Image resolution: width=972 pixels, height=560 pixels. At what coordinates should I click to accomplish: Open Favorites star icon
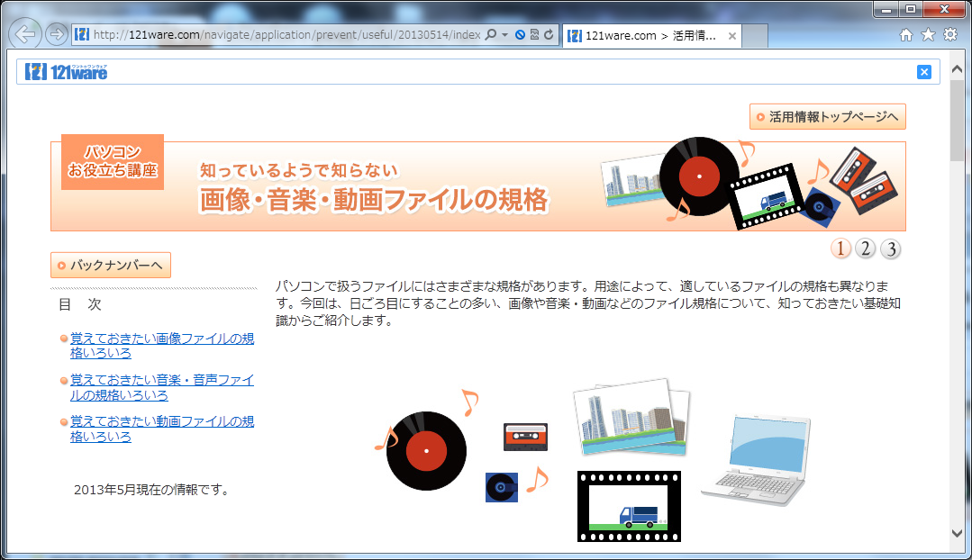click(x=929, y=35)
